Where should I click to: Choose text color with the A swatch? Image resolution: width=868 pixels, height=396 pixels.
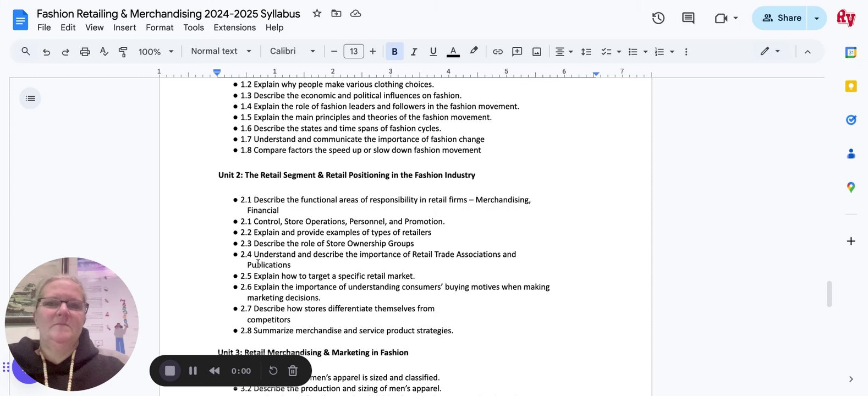(x=453, y=52)
